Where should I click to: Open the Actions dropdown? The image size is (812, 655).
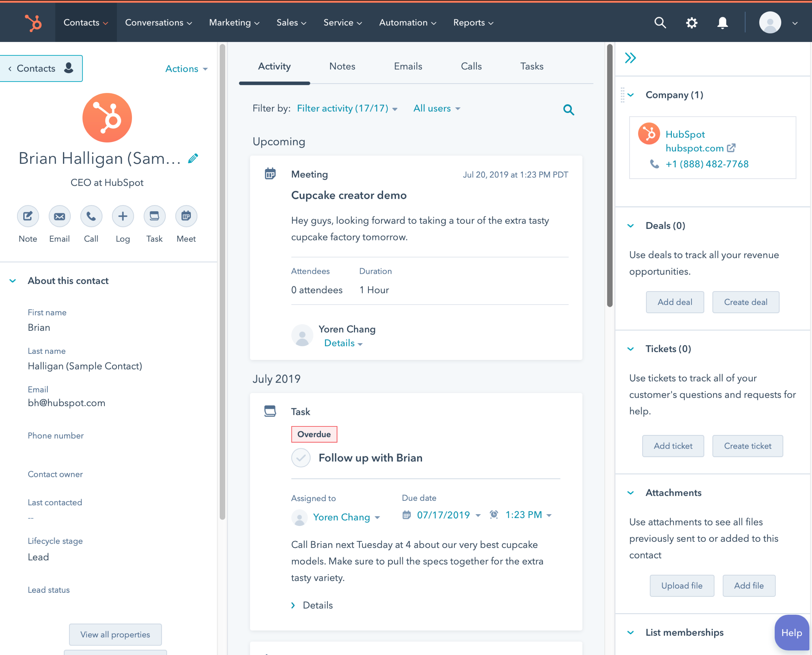[x=186, y=69]
